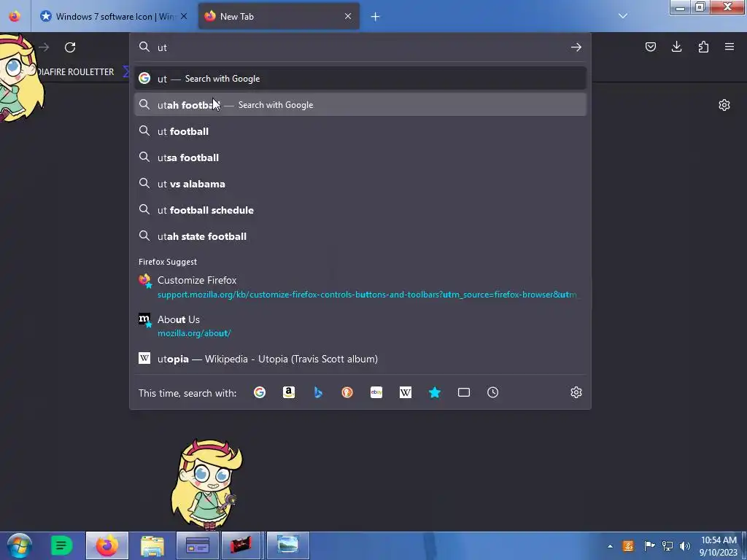The width and height of the screenshot is (747, 560).
Task: Click the address bar input showing ut
Action: [360, 47]
